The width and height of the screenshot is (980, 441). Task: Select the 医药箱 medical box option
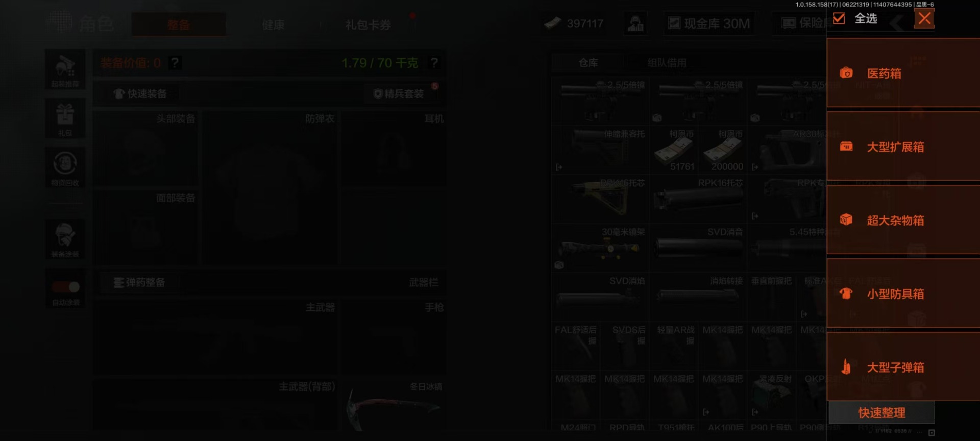(903, 73)
